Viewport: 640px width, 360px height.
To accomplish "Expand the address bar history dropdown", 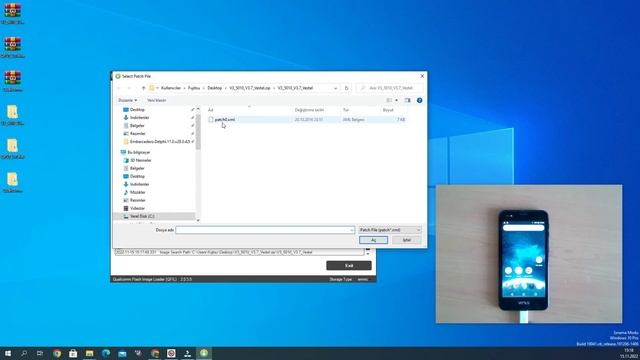I will [x=336, y=88].
